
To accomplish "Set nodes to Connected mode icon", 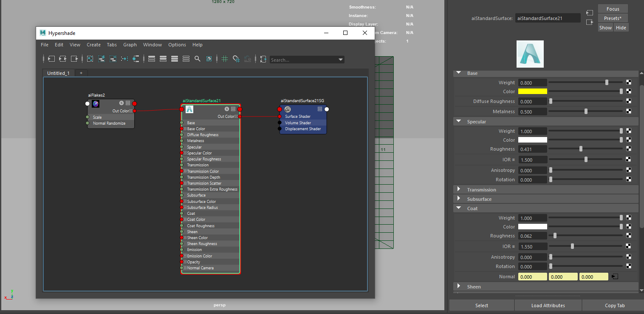I will [163, 59].
